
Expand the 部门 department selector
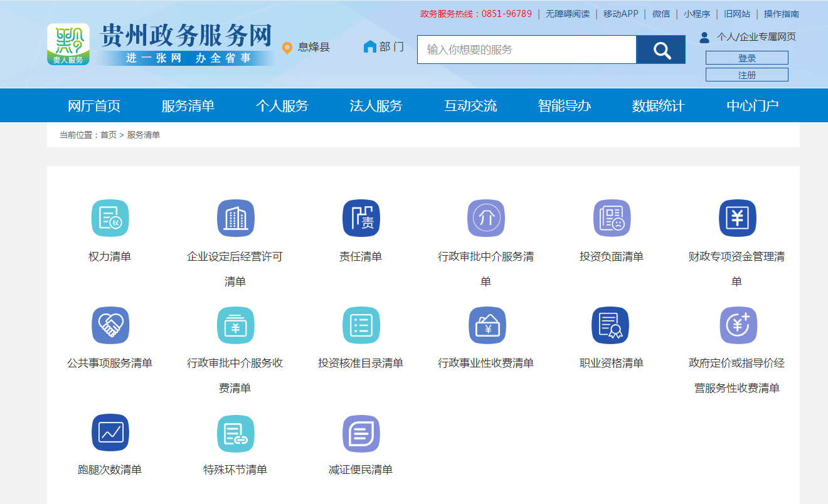(384, 47)
